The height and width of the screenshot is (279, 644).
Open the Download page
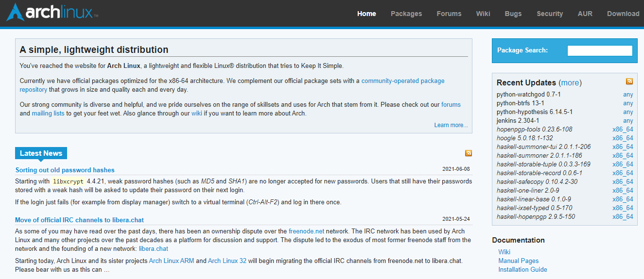(623, 14)
